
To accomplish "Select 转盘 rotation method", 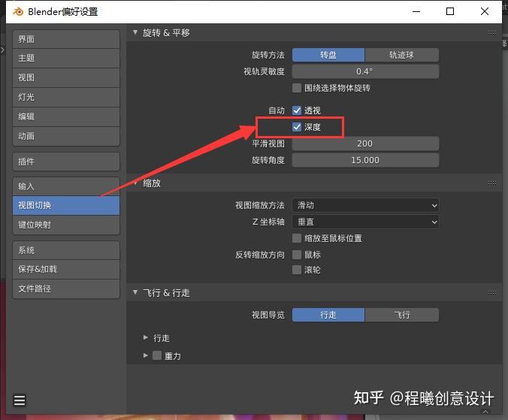I will [328, 55].
